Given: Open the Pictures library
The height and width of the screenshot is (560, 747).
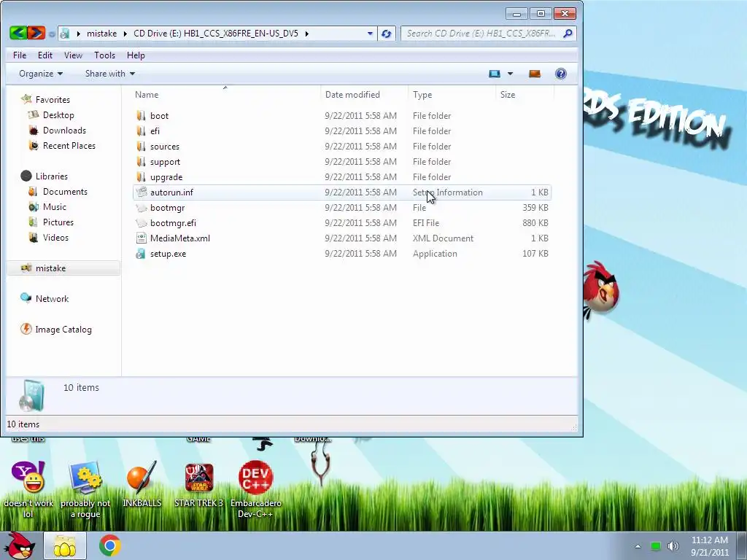Looking at the screenshot, I should (x=58, y=222).
